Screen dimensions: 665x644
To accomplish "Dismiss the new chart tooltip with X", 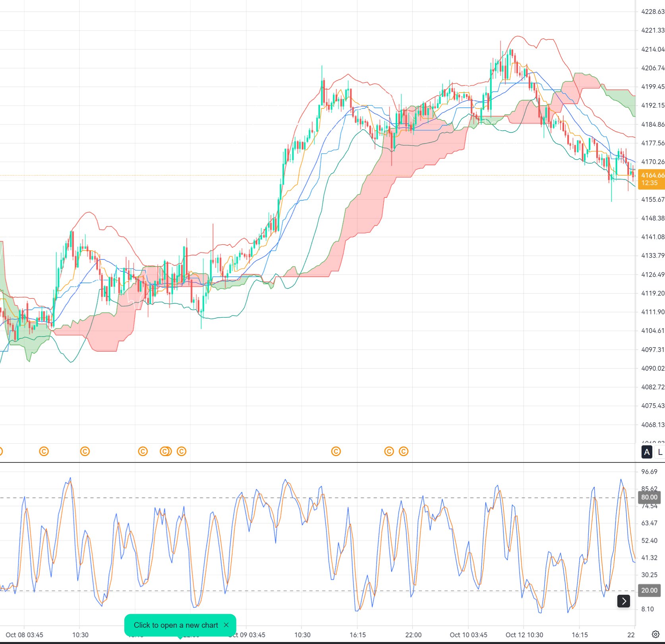I will coord(226,625).
